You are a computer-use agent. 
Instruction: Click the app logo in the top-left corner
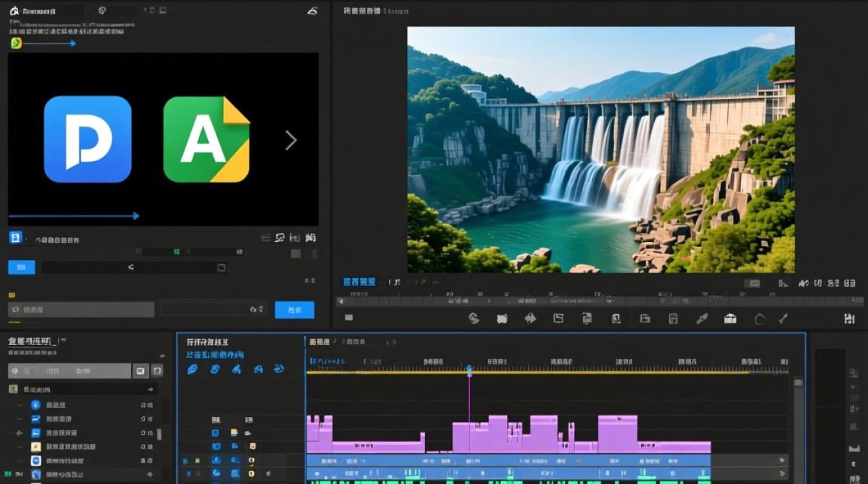pyautogui.click(x=14, y=11)
